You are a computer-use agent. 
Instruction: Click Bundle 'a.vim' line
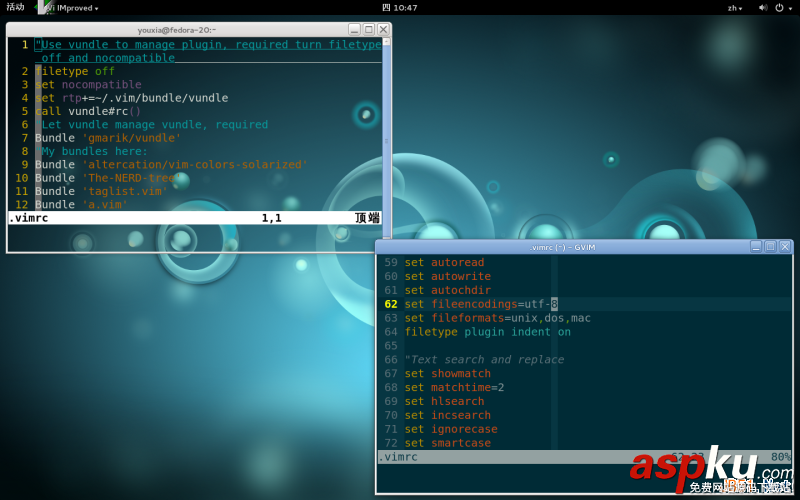(x=82, y=204)
